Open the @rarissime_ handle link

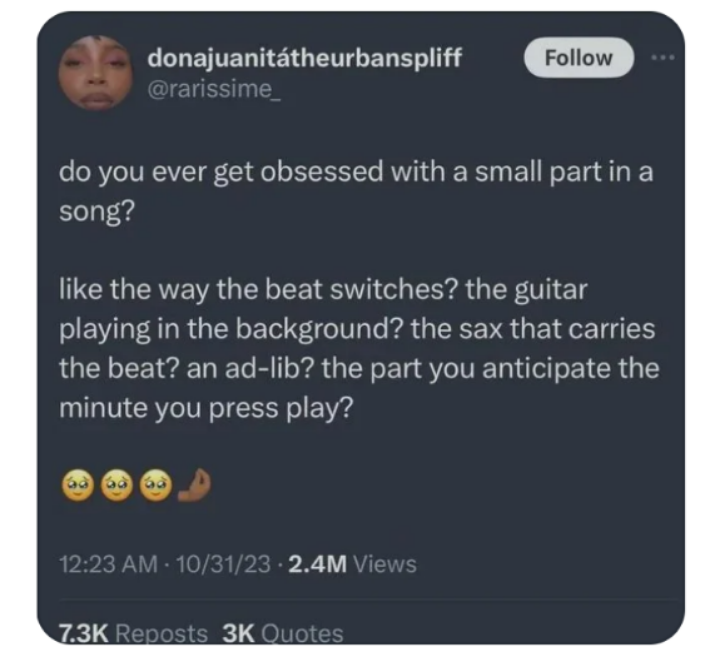[214, 89]
